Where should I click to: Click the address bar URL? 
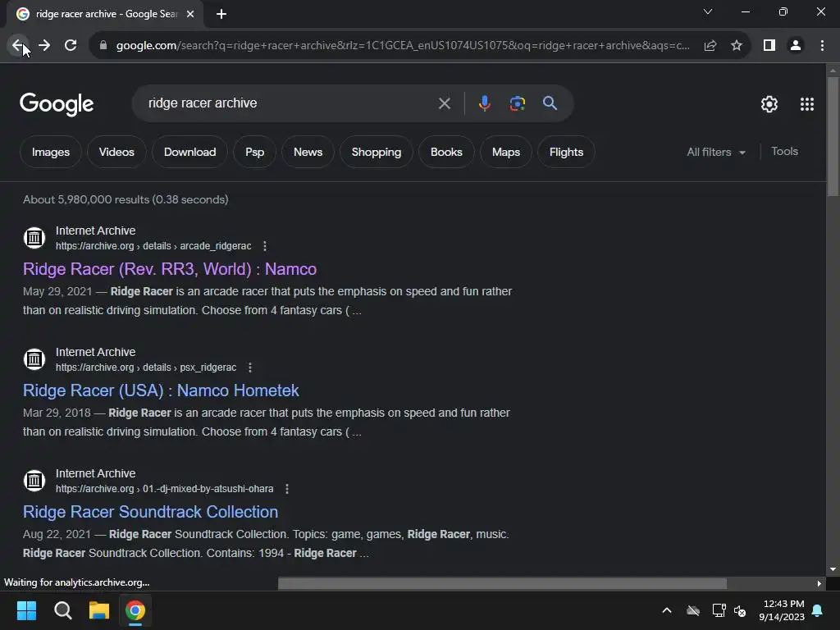click(x=403, y=46)
